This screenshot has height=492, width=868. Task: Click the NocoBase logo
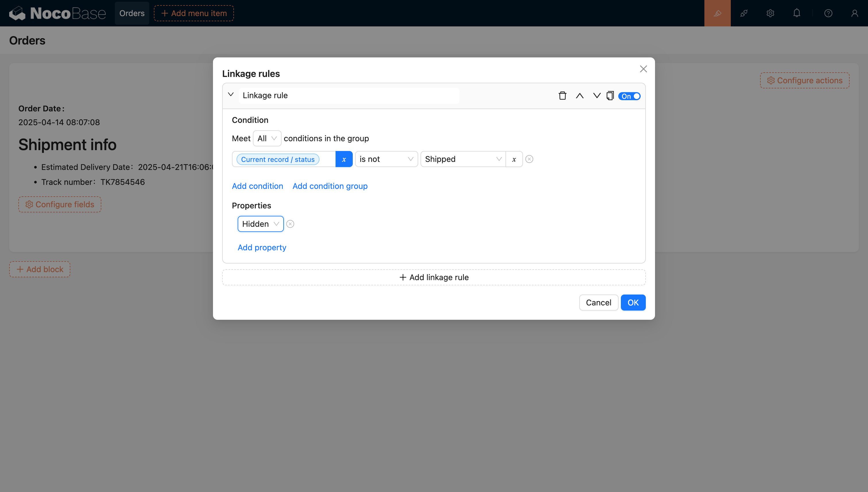pos(57,13)
